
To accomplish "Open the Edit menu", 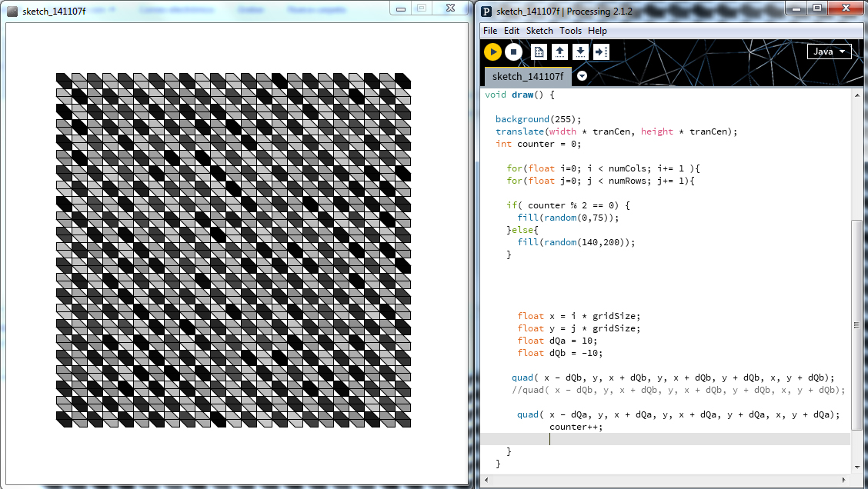I will click(x=512, y=31).
